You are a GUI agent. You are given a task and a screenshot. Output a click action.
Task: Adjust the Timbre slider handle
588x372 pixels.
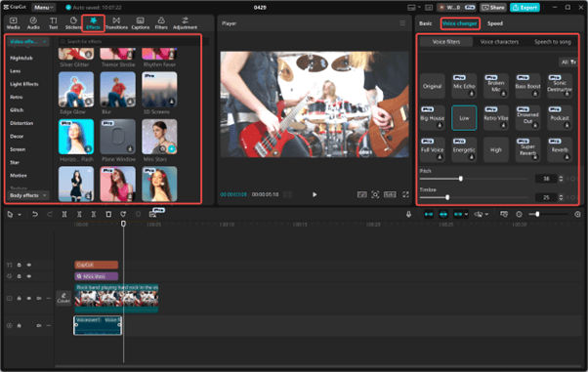click(x=447, y=197)
